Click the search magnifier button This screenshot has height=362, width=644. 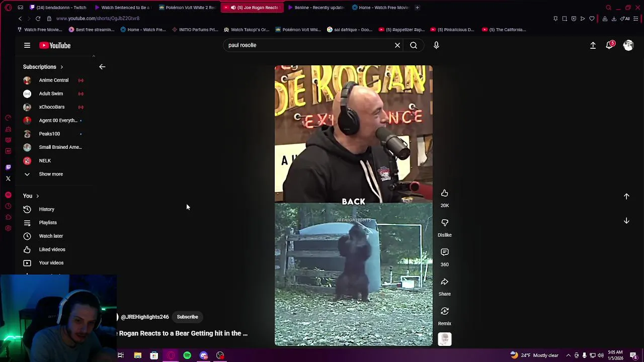(414, 45)
